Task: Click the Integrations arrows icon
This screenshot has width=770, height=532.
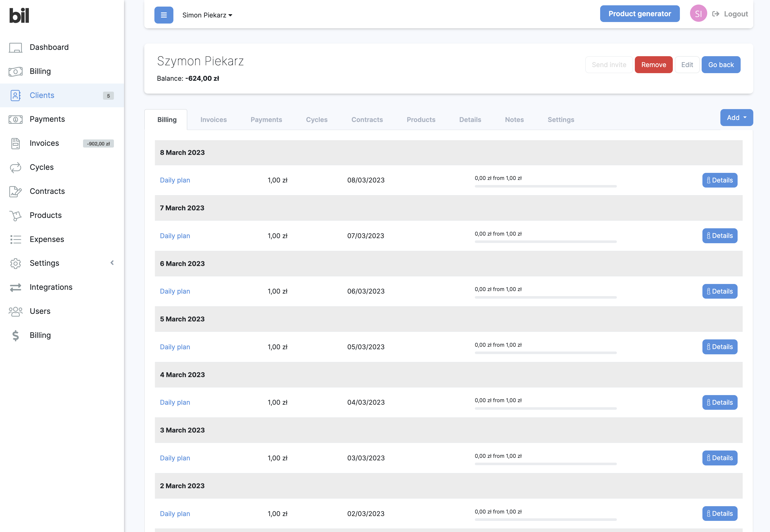Action: [x=15, y=287]
